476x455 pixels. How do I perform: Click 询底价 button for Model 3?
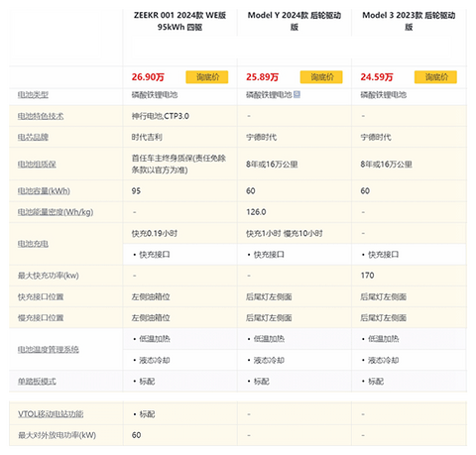click(x=435, y=77)
